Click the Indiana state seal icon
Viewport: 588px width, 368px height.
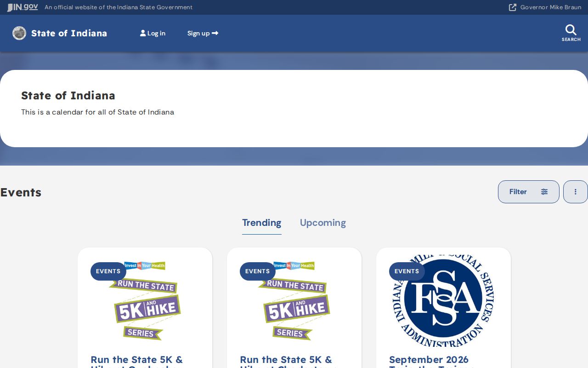pyautogui.click(x=19, y=33)
